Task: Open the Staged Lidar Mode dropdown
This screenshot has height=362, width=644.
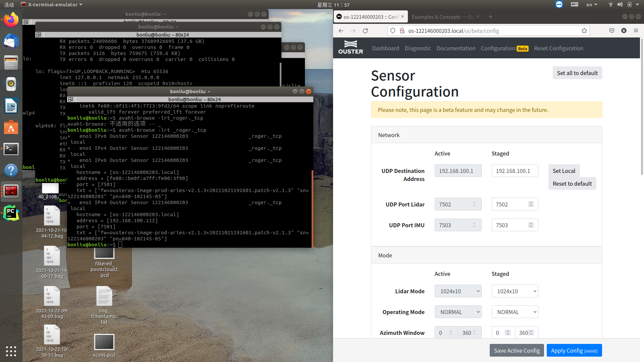Action: [515, 291]
